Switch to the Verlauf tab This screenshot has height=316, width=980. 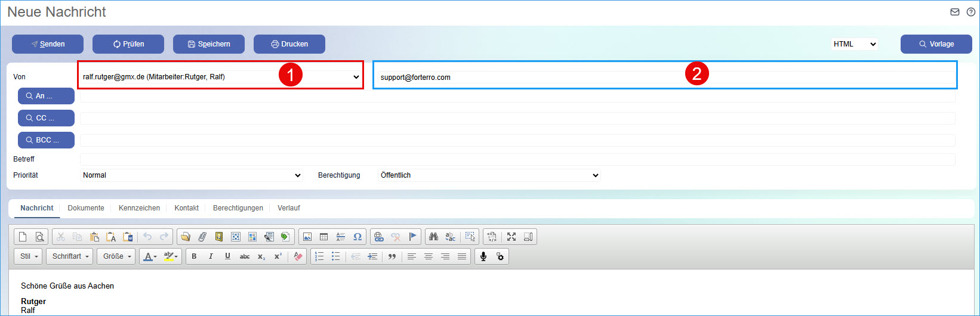click(x=289, y=208)
